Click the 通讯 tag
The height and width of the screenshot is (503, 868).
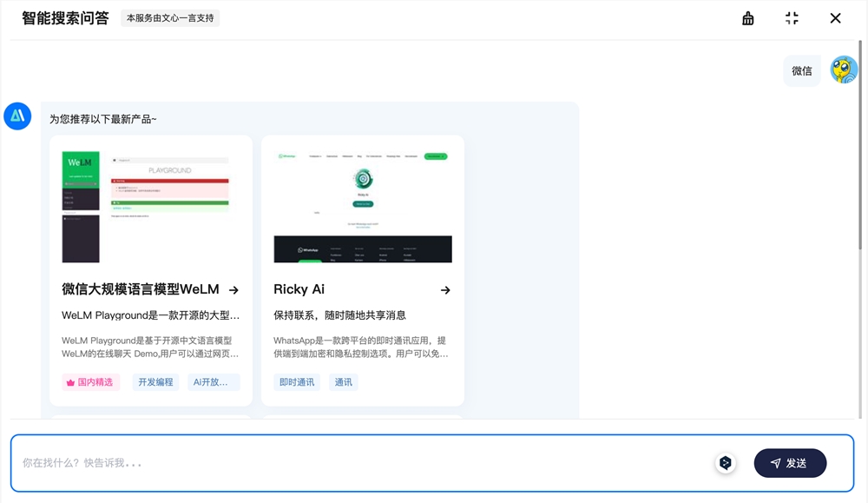pos(343,381)
